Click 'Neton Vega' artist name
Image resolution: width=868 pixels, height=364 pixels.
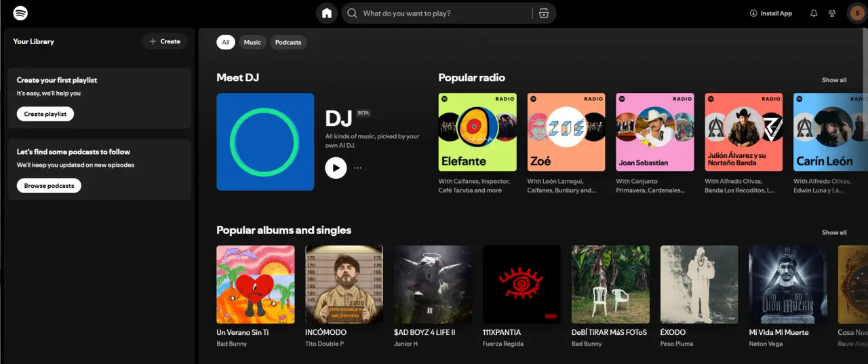coord(767,344)
